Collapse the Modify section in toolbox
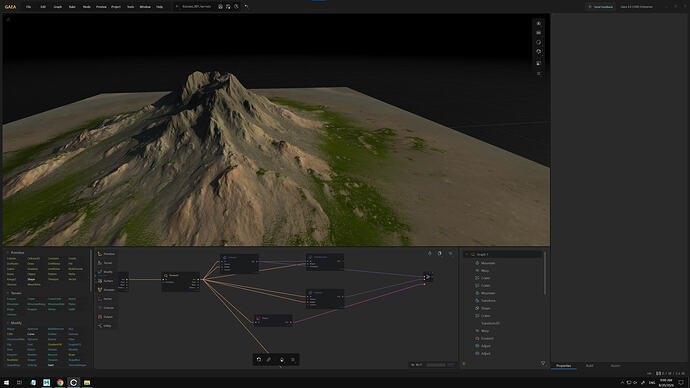 [x=8, y=323]
